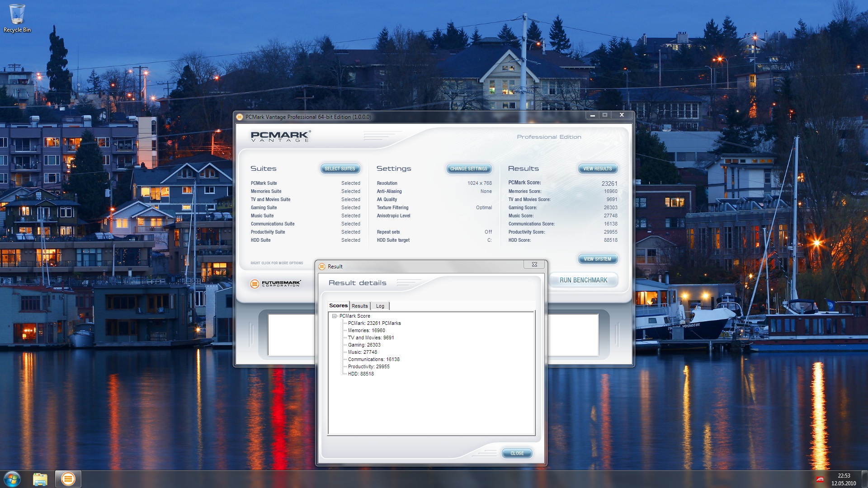Screen dimensions: 868x488
Task: Select 'Memories: 16960' tree row
Action: click(x=366, y=331)
